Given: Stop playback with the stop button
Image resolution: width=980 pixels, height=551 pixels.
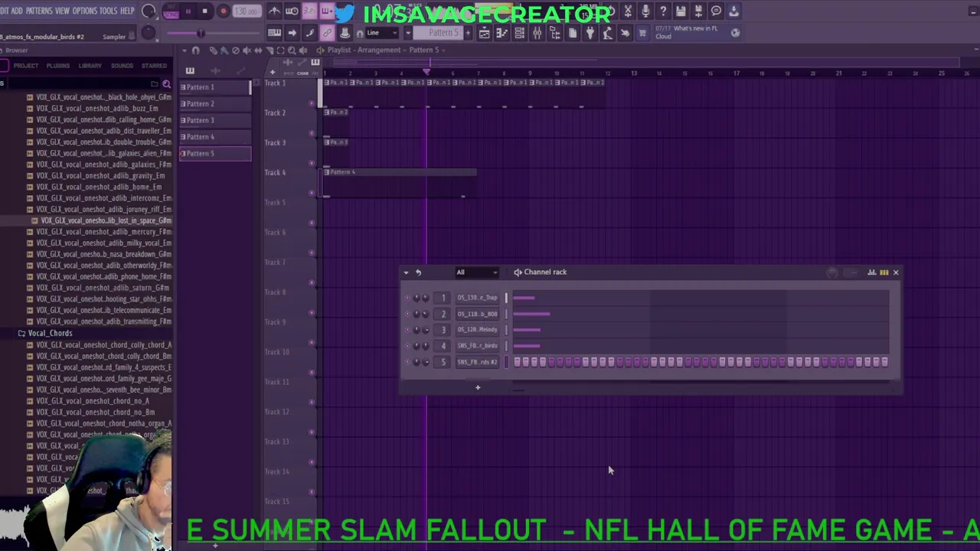Looking at the screenshot, I should click(x=205, y=11).
